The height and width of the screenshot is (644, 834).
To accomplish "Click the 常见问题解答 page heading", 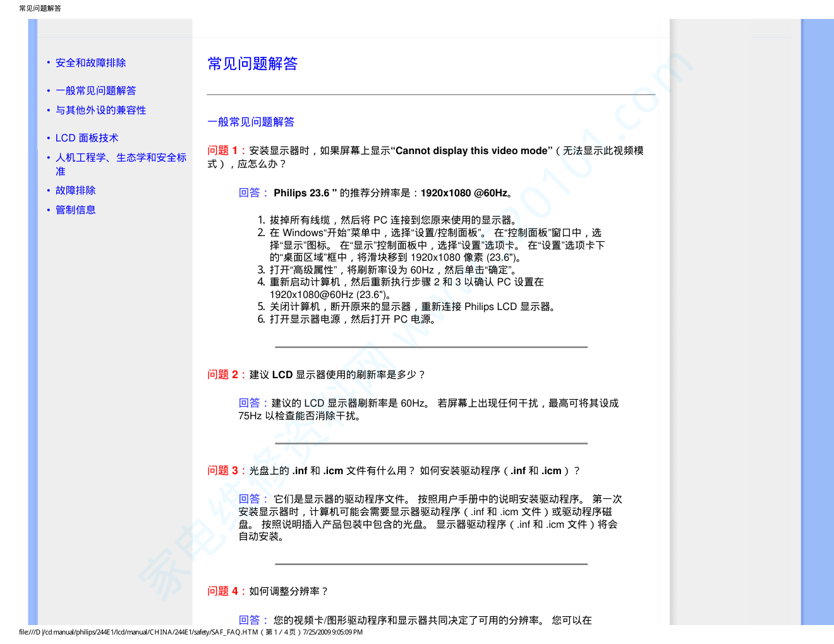I will click(253, 64).
